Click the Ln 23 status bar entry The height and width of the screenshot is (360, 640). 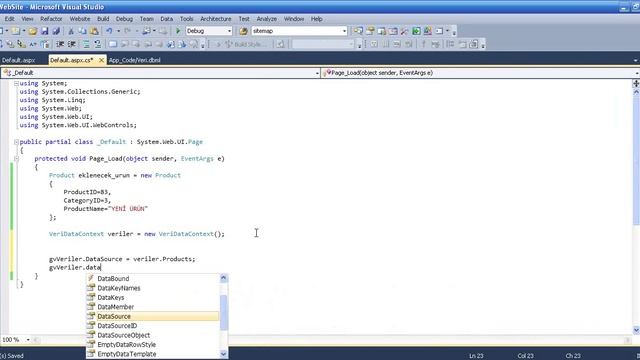pyautogui.click(x=476, y=356)
